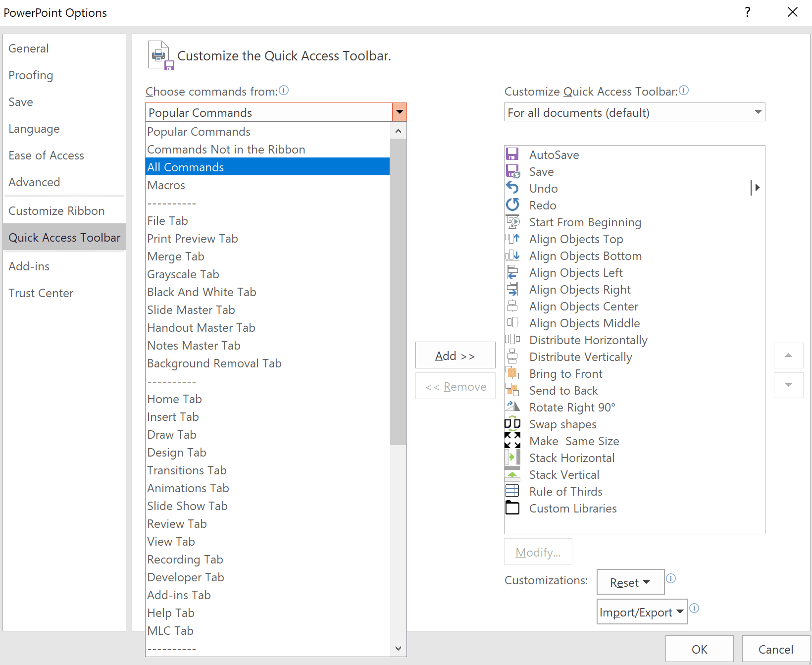Click info icon beside Customize Quick Access Toolbar label
This screenshot has width=812, height=665.
684,90
